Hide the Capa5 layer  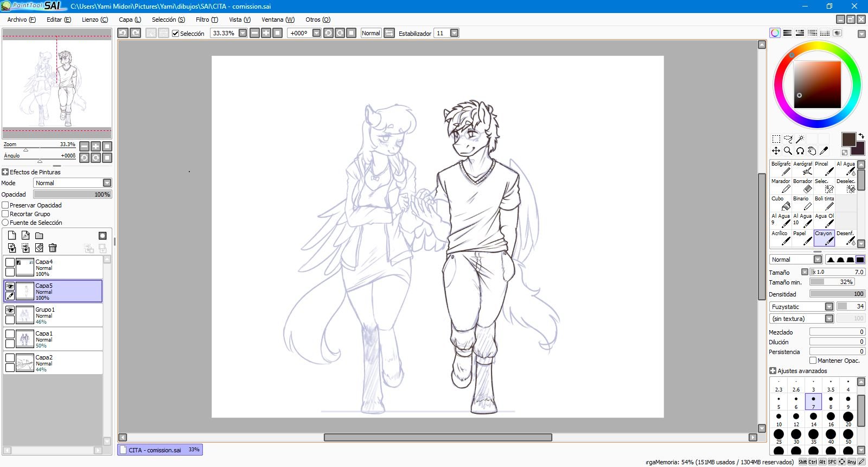point(10,286)
